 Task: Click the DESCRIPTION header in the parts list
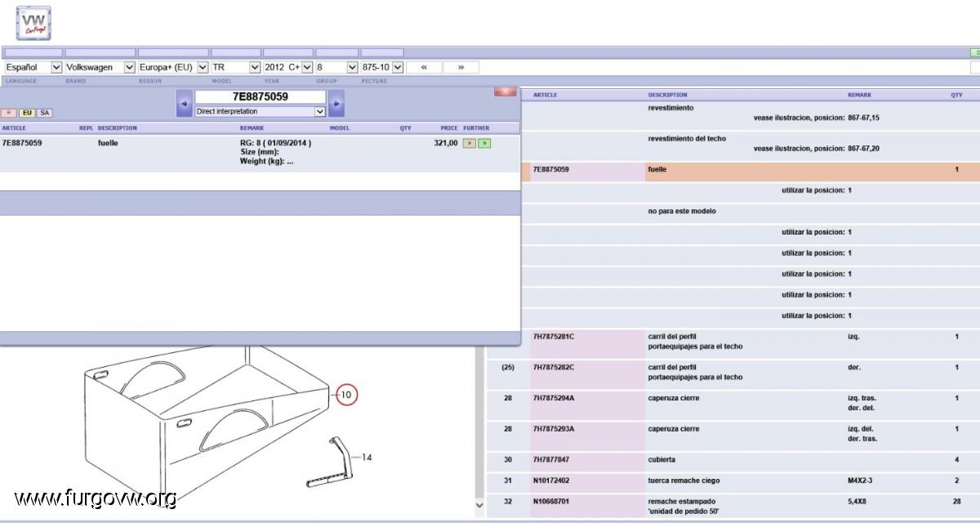click(x=667, y=95)
